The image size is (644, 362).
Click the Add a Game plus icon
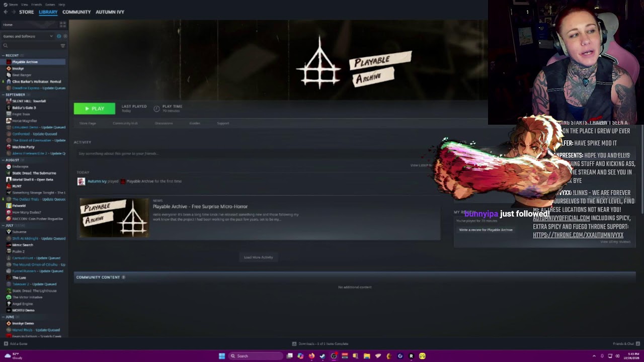pos(6,344)
